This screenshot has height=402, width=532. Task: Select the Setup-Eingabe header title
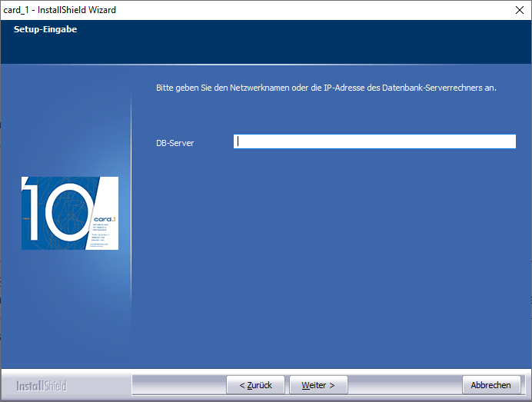pyautogui.click(x=45, y=30)
